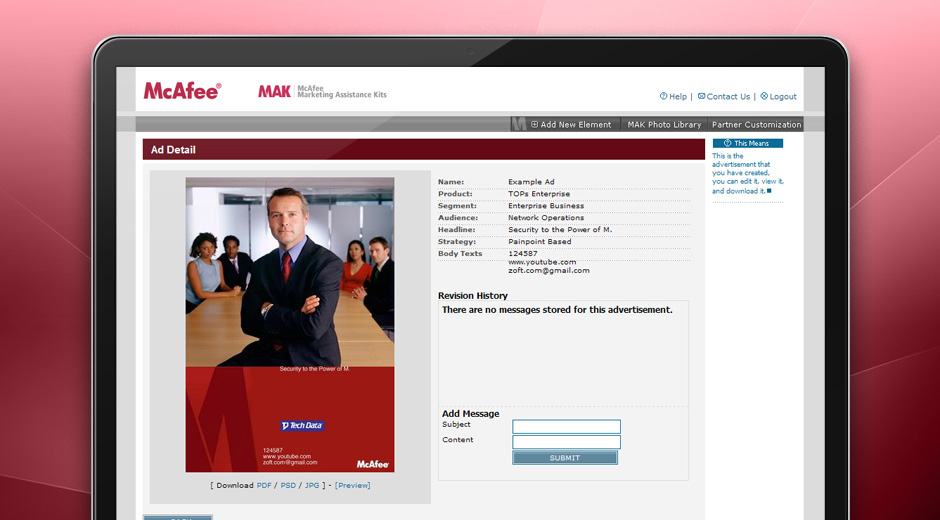Click the McAfee logo in header

coord(182,91)
